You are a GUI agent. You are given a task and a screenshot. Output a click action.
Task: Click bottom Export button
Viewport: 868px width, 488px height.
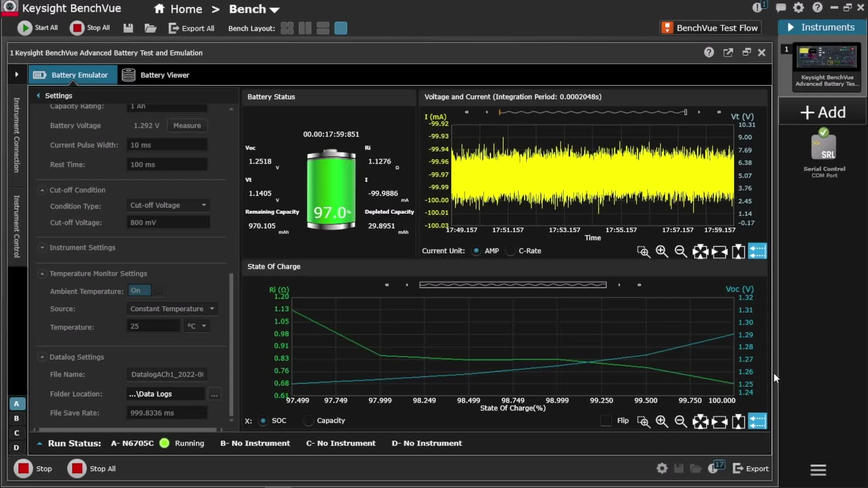(x=750, y=469)
